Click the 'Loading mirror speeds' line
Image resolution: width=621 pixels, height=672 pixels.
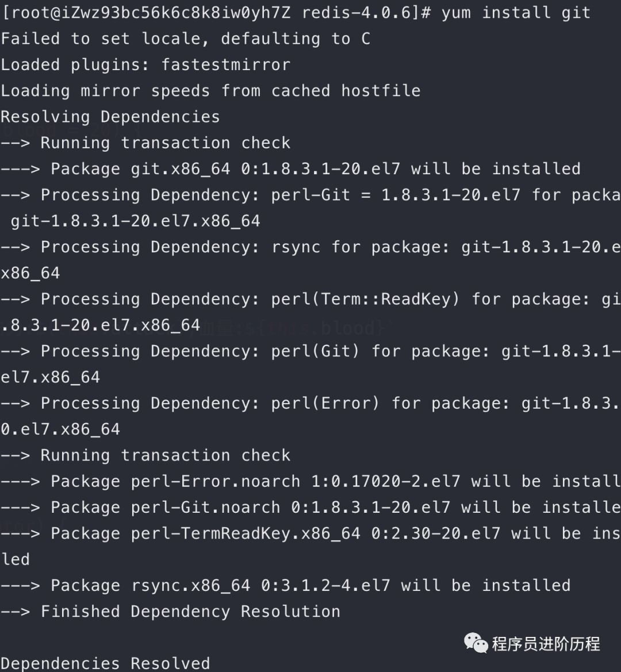click(210, 91)
